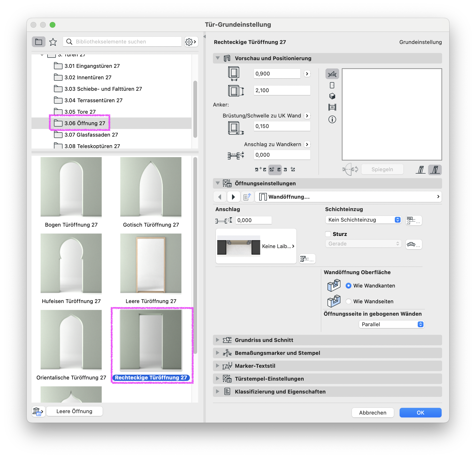Expand Bemaßungsmarker und Stempel panel
476x458 pixels.
pyautogui.click(x=218, y=353)
